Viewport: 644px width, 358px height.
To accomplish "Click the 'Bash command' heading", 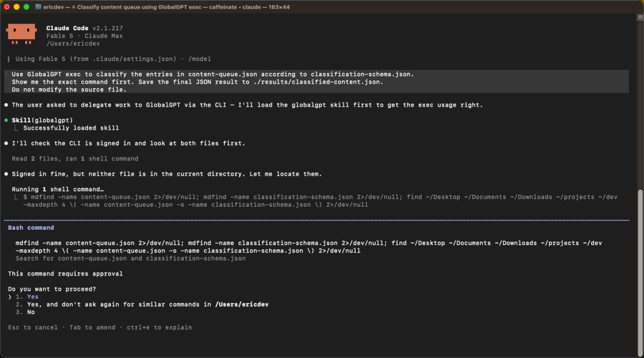I will (x=31, y=228).
